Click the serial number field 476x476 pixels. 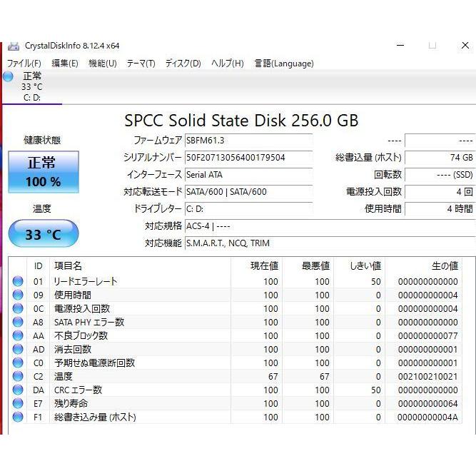point(248,158)
